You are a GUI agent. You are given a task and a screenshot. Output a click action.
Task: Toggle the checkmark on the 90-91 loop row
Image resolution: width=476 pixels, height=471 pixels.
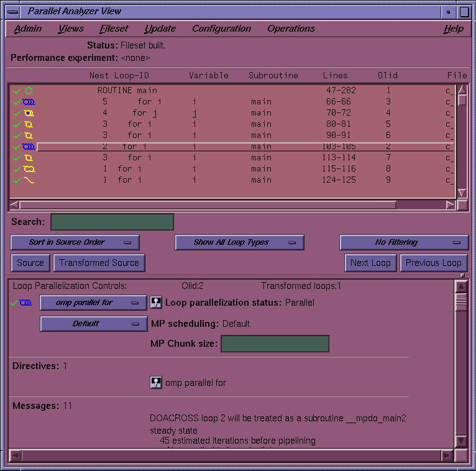17,135
